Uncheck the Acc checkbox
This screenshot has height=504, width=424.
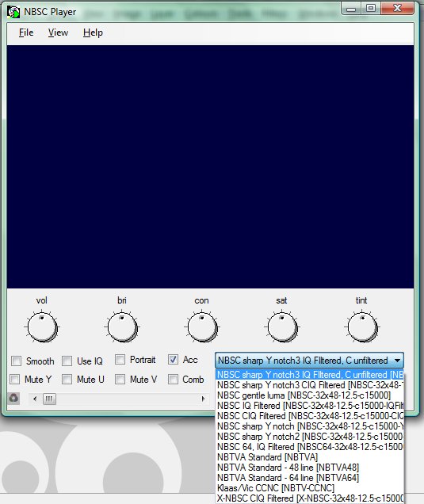(x=173, y=359)
